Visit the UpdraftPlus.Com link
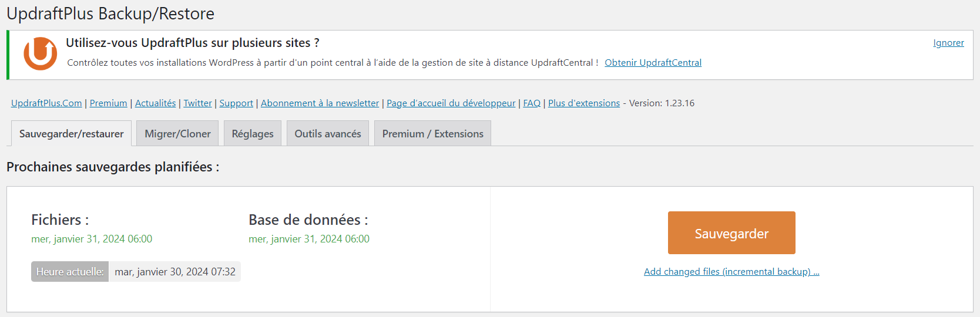This screenshot has width=980, height=317. click(46, 103)
